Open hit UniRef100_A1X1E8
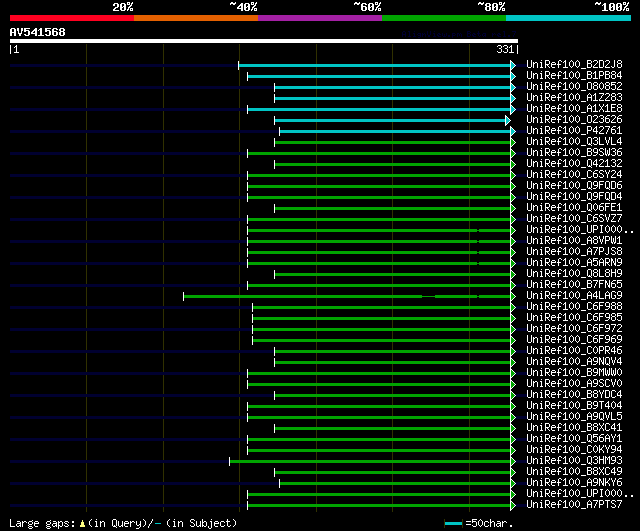 click(574, 109)
